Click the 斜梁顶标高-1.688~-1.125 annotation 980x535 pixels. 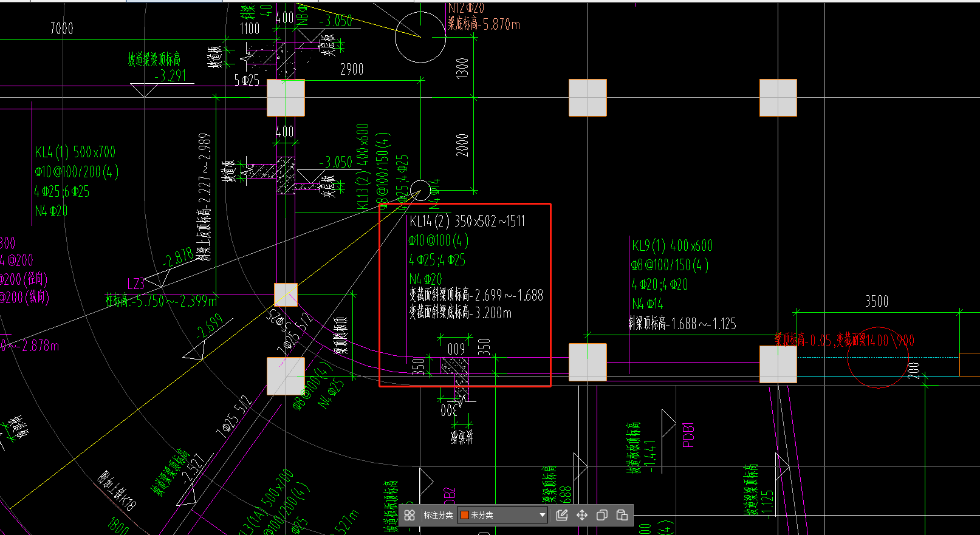click(x=682, y=324)
